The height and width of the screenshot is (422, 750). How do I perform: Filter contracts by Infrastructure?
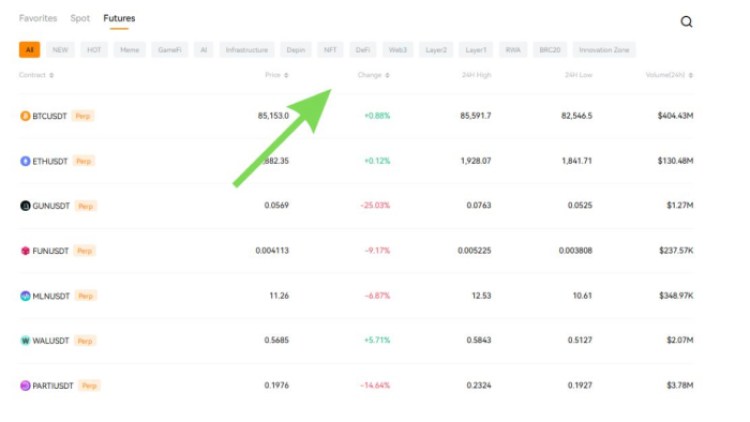(x=247, y=50)
